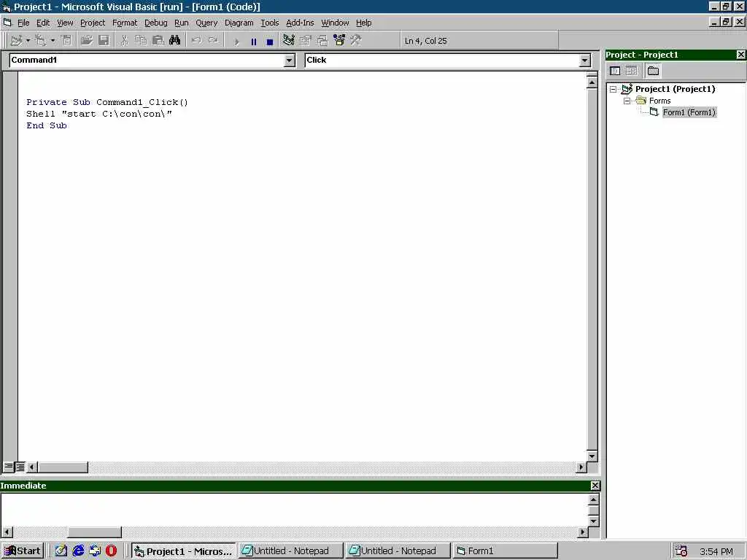Viewport: 747px width, 560px height.
Task: Open the Run menu
Action: pos(182,23)
